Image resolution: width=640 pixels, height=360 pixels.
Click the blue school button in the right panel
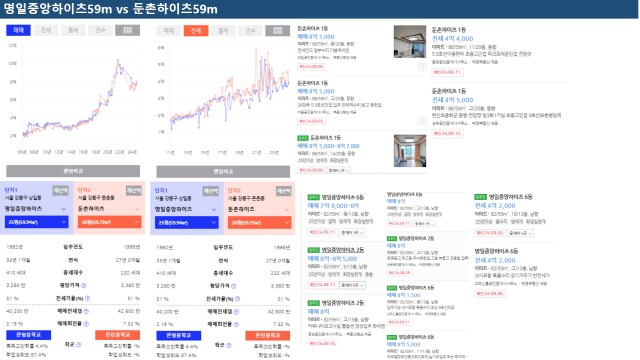[x=179, y=335]
